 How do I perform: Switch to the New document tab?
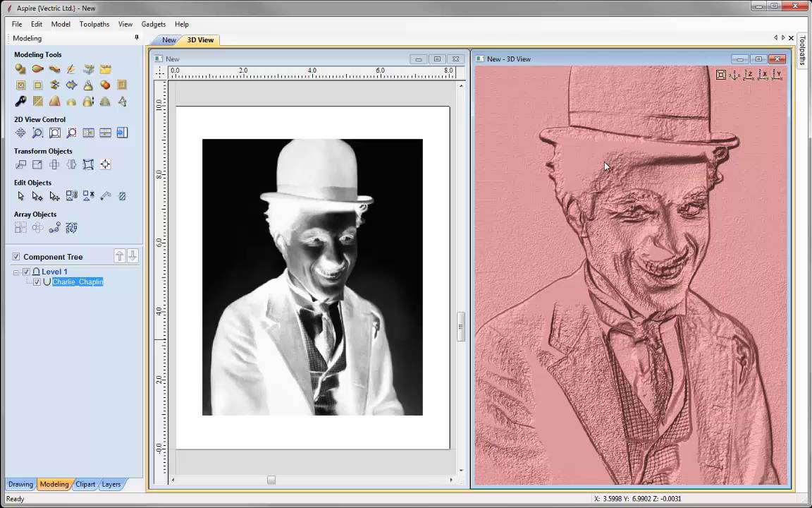169,40
